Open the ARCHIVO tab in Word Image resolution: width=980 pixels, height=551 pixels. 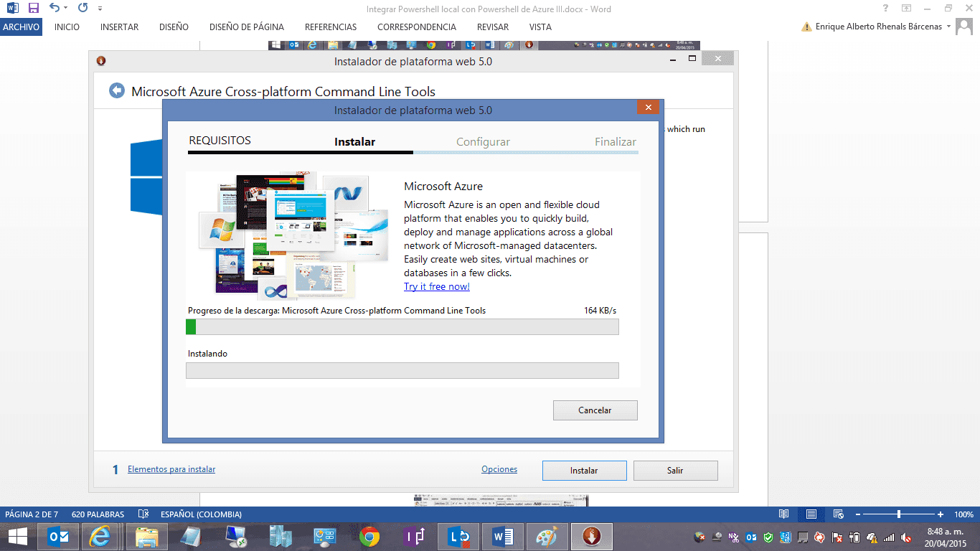(x=22, y=27)
